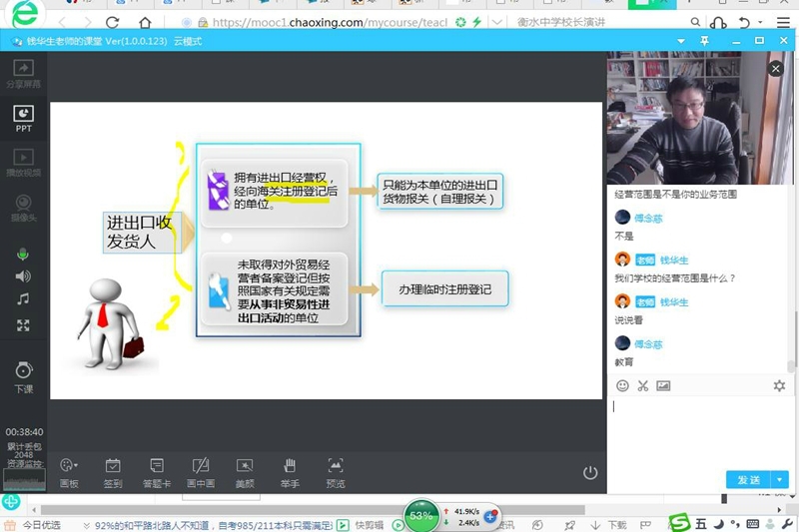799x532 pixels.
Task: Click the browser horizontal scrollbar
Action: click(x=313, y=510)
